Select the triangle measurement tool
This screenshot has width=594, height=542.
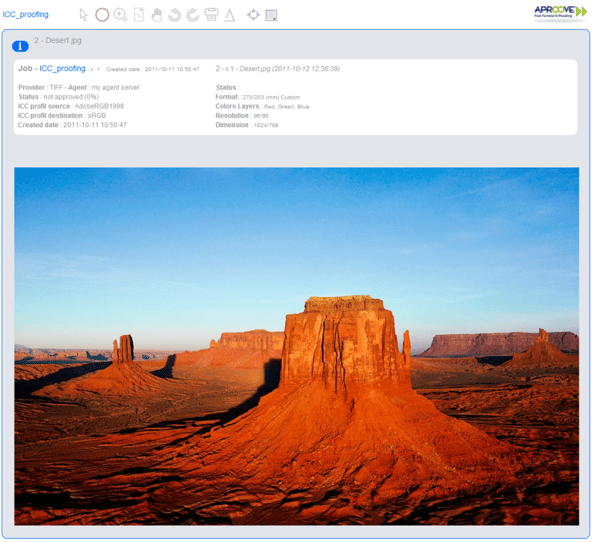tap(229, 15)
